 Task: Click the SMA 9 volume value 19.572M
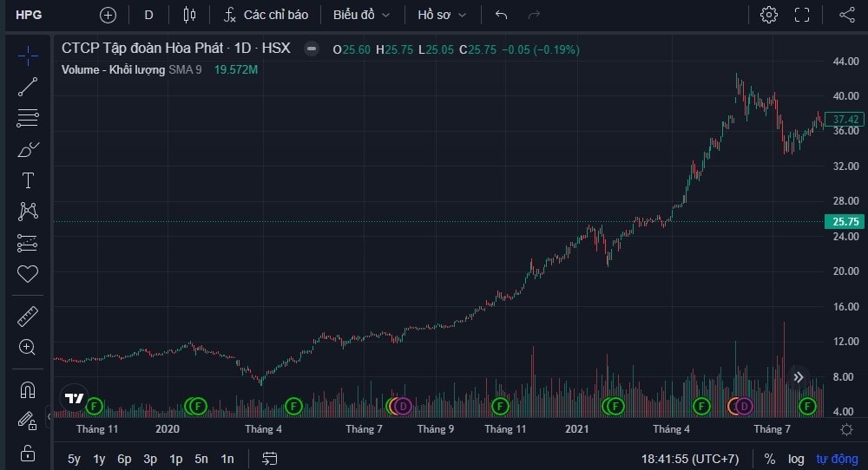[x=236, y=69]
